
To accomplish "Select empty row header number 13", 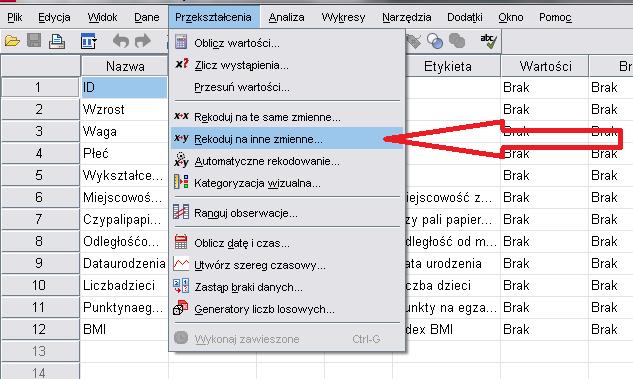I will 40,351.
